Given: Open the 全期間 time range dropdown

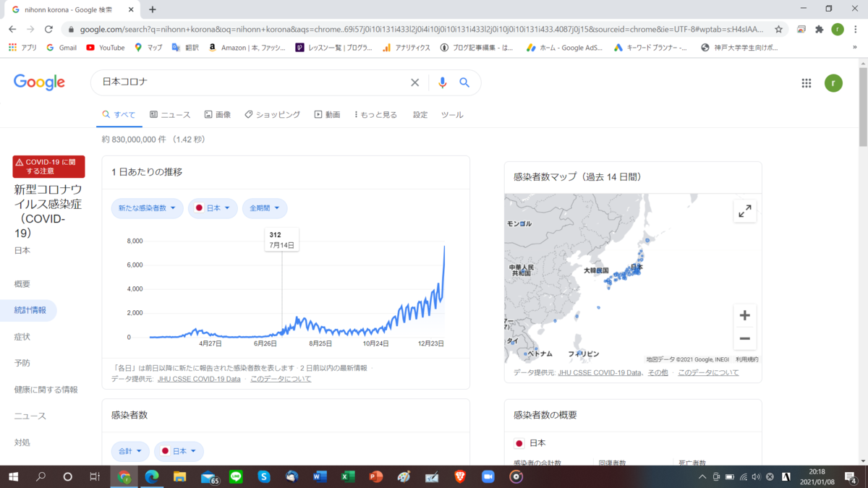Looking at the screenshot, I should 265,208.
